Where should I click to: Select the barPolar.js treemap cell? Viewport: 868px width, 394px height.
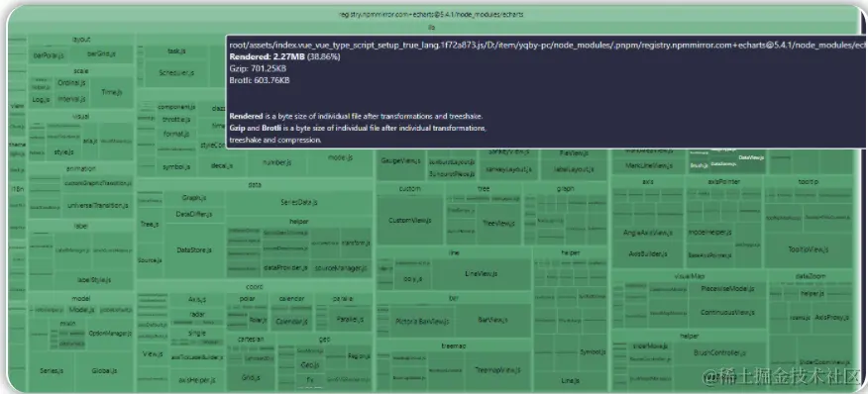(49, 55)
